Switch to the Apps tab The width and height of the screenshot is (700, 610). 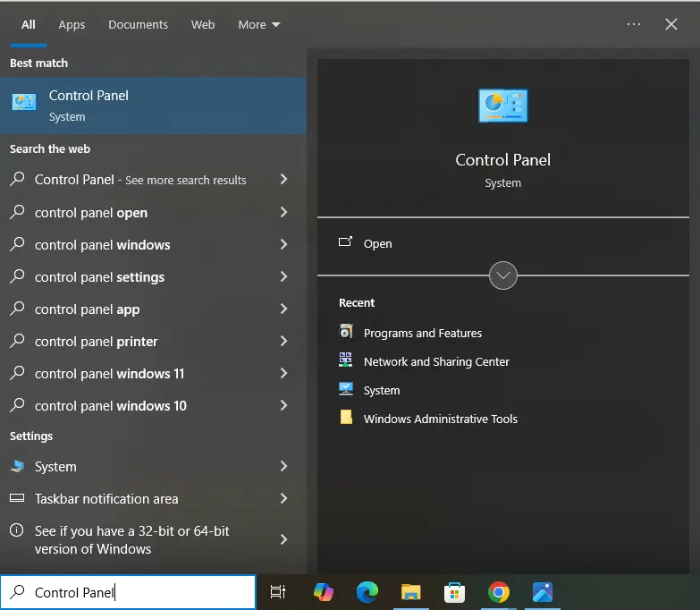(x=72, y=24)
